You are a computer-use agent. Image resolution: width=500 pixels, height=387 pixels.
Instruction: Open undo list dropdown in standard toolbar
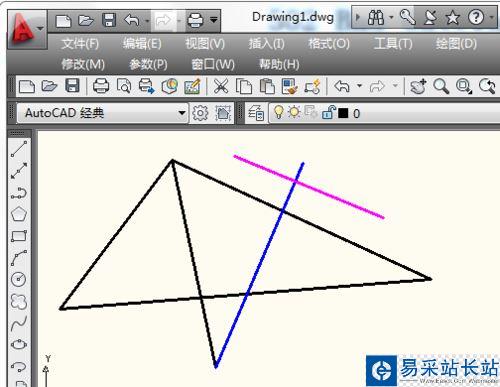359,86
